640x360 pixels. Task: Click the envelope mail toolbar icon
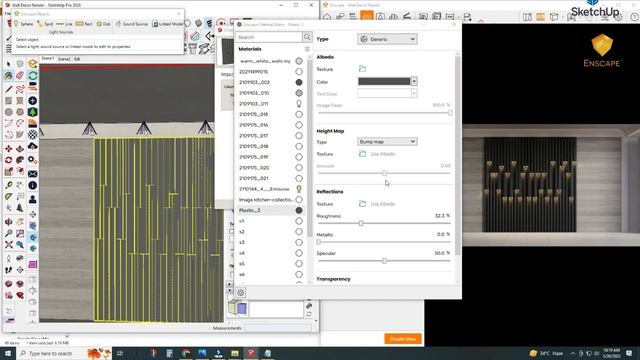pyautogui.click(x=33, y=174)
